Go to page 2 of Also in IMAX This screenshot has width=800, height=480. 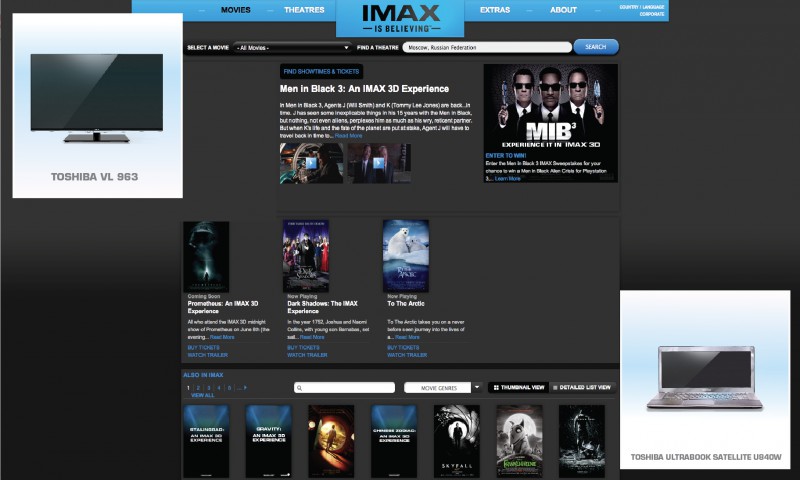(x=198, y=388)
